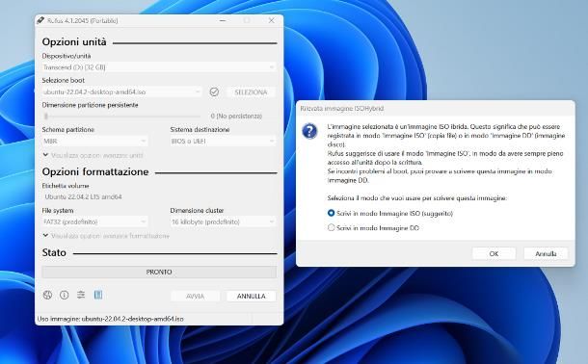Click the question mark icon in dialog
The width and height of the screenshot is (588, 364).
[309, 131]
